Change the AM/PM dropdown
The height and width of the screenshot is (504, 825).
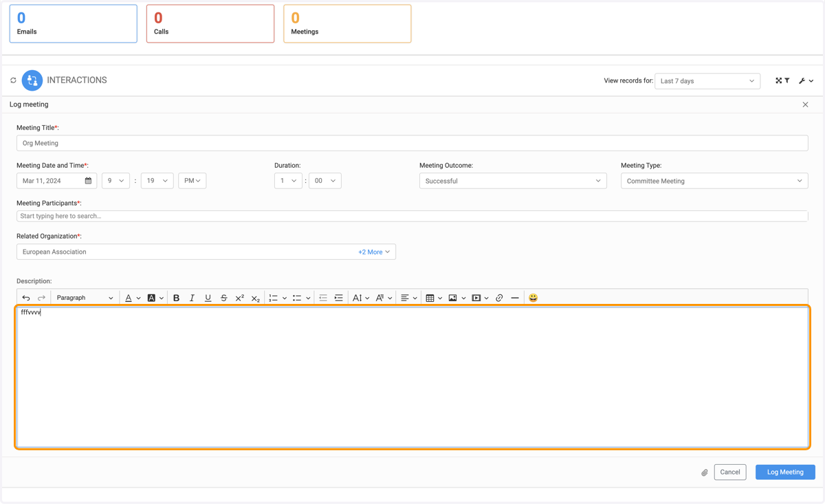tap(192, 181)
